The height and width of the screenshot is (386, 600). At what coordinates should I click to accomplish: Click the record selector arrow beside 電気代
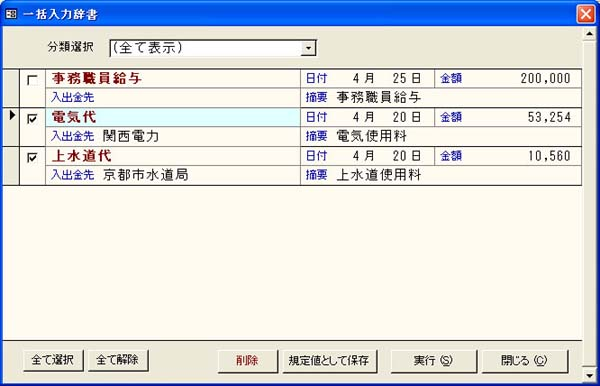click(x=11, y=115)
